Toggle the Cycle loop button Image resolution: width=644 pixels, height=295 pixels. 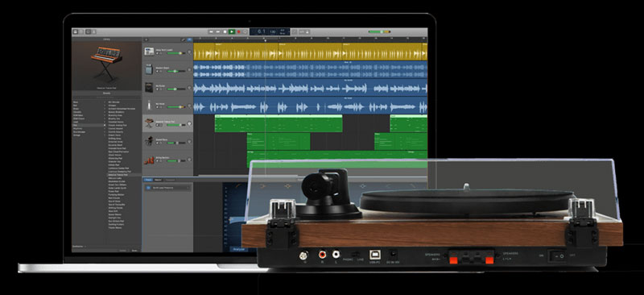point(245,31)
